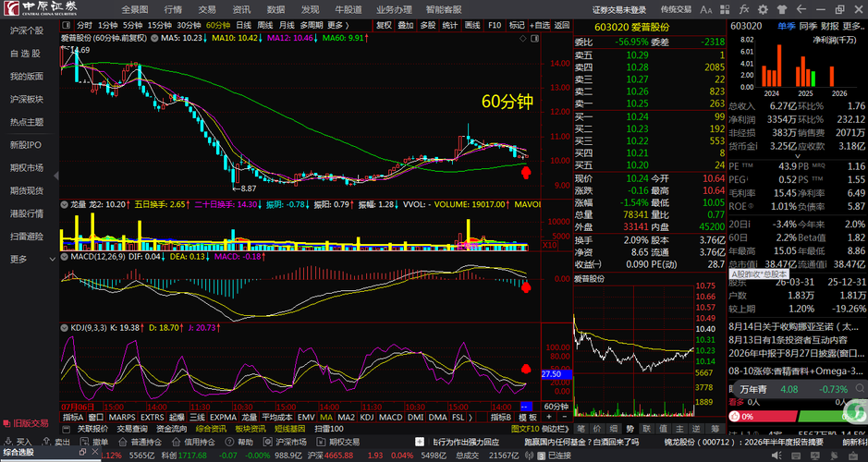Toggle the MACD indicator button
The image size is (868, 462).
pyautogui.click(x=390, y=417)
